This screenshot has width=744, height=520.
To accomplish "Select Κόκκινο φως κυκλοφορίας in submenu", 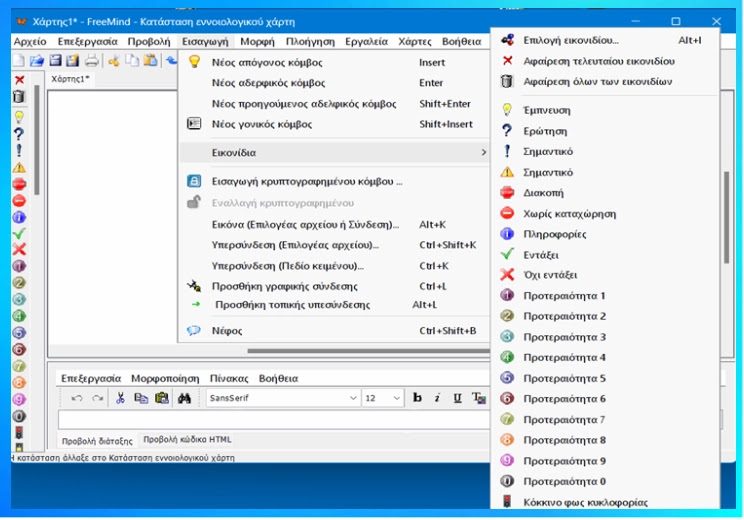I will click(x=605, y=502).
